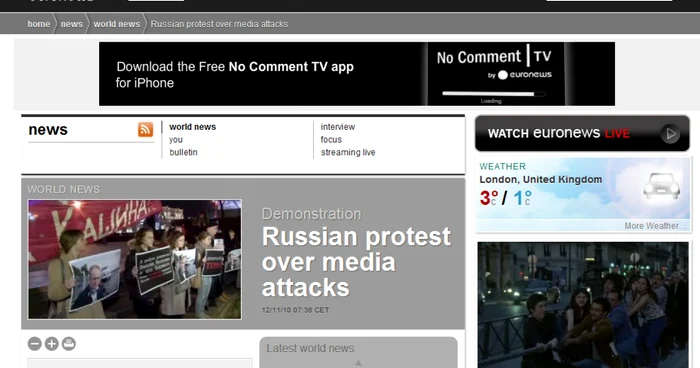
Task: Open the world news breadcrumb
Action: click(117, 24)
